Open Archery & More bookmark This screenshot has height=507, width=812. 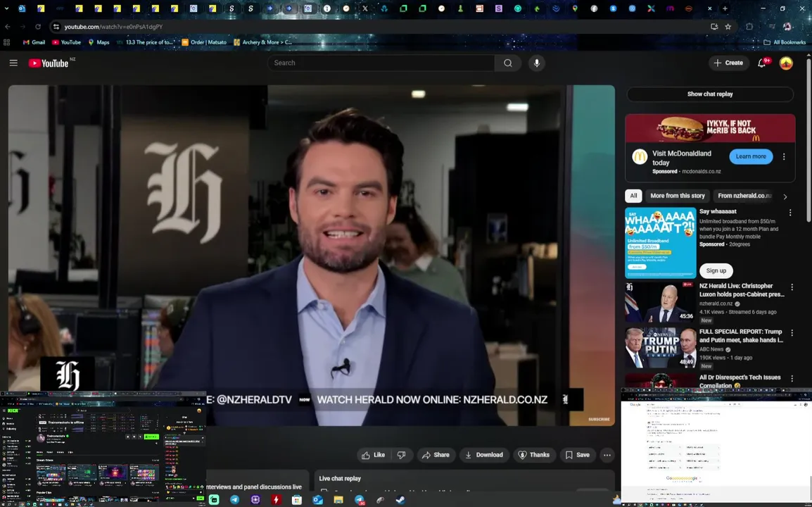point(262,42)
